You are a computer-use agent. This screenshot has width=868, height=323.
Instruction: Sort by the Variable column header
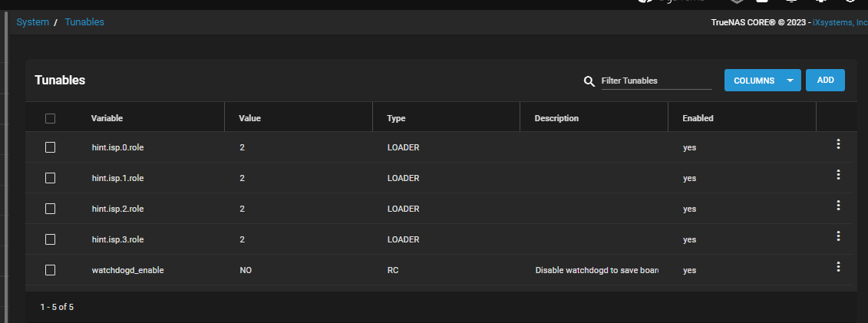[x=107, y=118]
